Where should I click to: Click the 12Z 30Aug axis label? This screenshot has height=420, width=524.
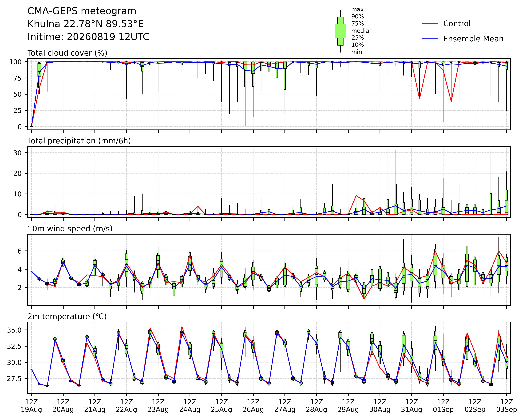pyautogui.click(x=380, y=405)
